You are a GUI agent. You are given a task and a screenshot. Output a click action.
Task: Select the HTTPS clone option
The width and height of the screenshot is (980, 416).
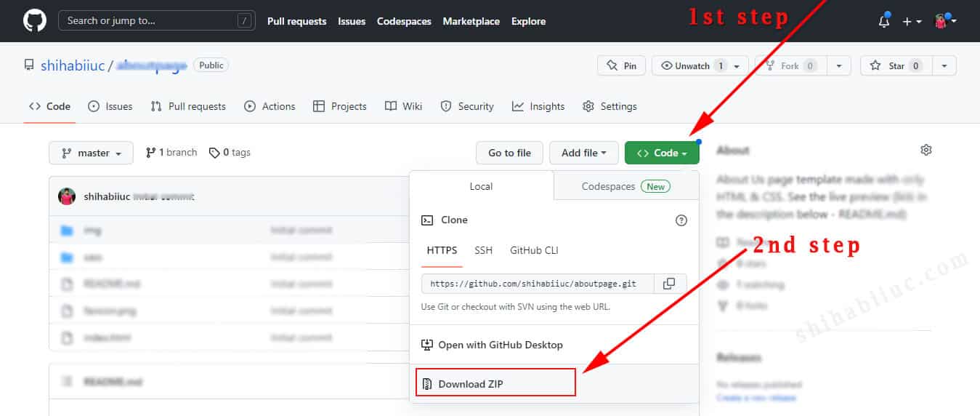pyautogui.click(x=442, y=251)
